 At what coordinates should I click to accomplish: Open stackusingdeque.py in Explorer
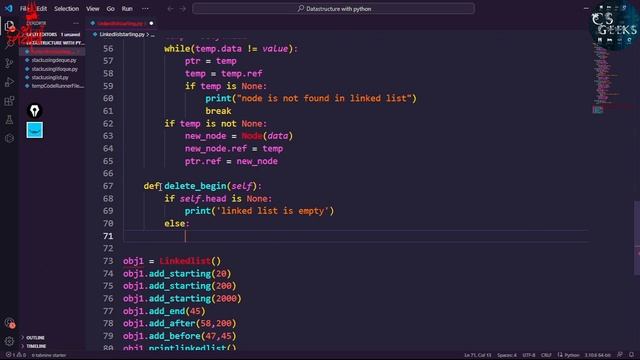point(54,60)
